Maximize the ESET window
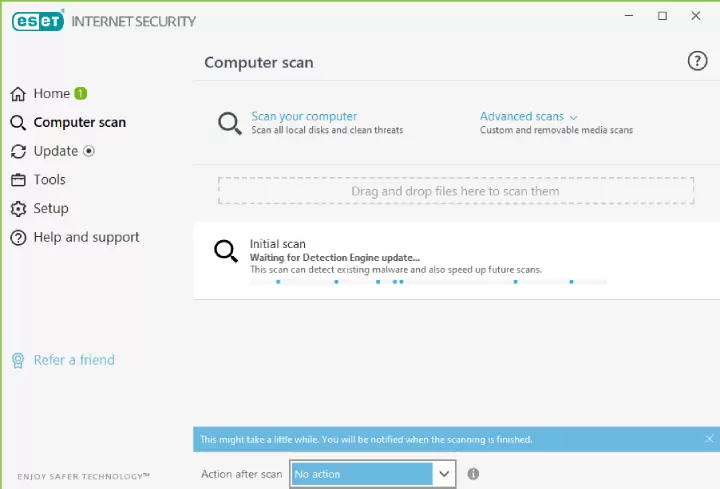 pyautogui.click(x=662, y=16)
